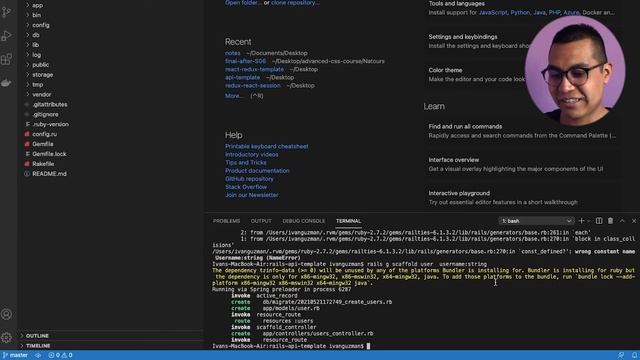Expand the storage folder
Screen dimensions: 640x360
pyautogui.click(x=42, y=75)
